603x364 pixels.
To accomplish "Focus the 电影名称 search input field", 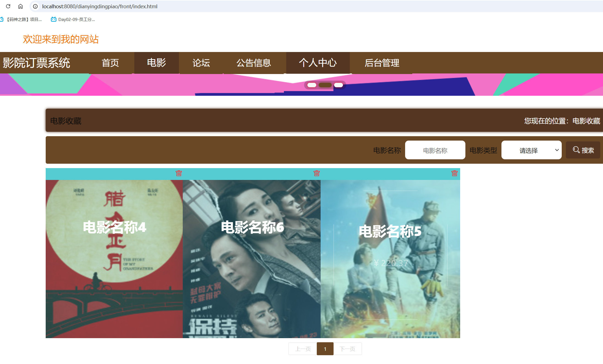I will (435, 150).
